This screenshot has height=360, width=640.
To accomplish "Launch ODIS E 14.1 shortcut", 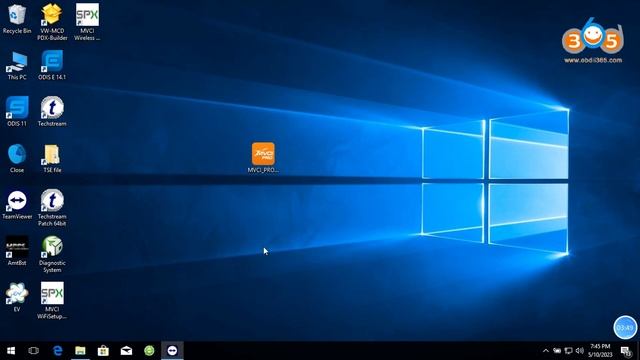I will (52, 65).
